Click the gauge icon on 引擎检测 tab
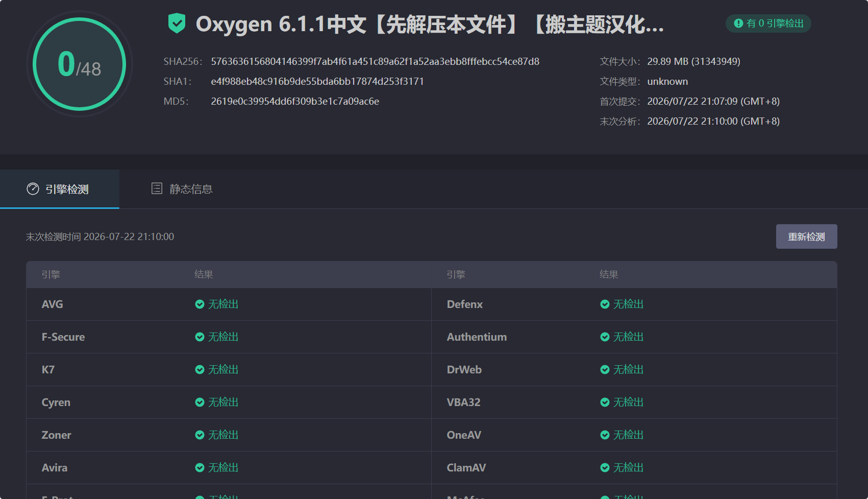Image resolution: width=868 pixels, height=499 pixels. click(33, 189)
